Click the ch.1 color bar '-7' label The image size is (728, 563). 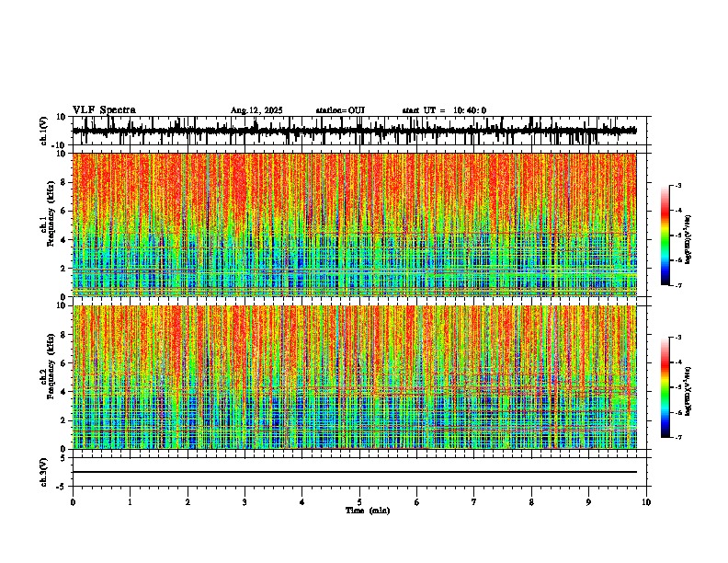click(677, 285)
